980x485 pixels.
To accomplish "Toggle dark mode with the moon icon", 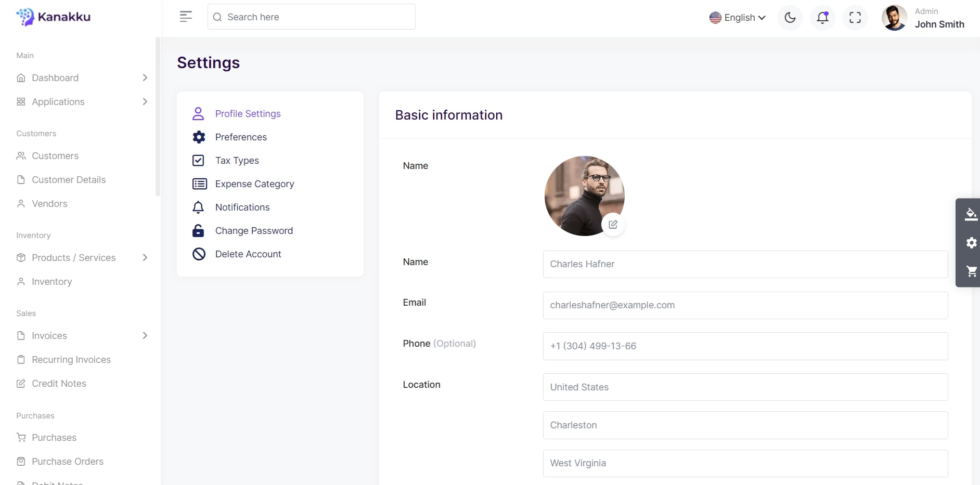I will click(x=790, y=18).
